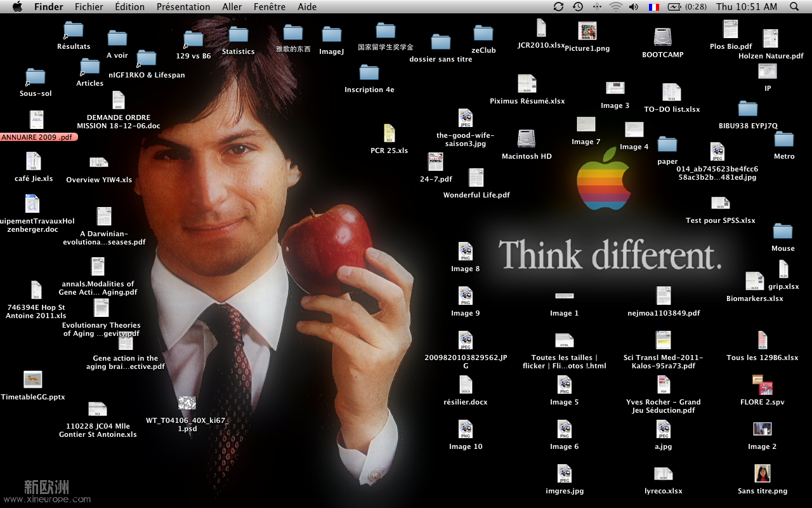
Task: Select the BOOTCAMP drive icon
Action: tap(663, 37)
